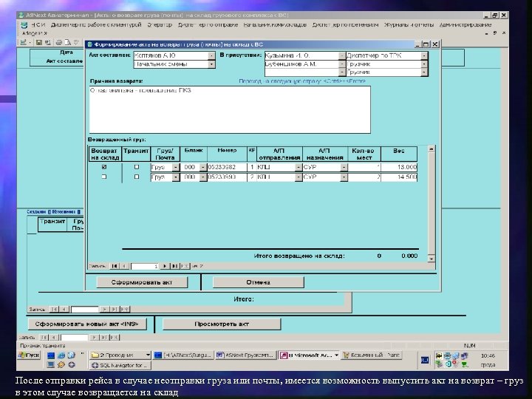The height and width of the screenshot is (399, 532).
Task: Open СУР destination dropdown in second row
Action: 344,177
